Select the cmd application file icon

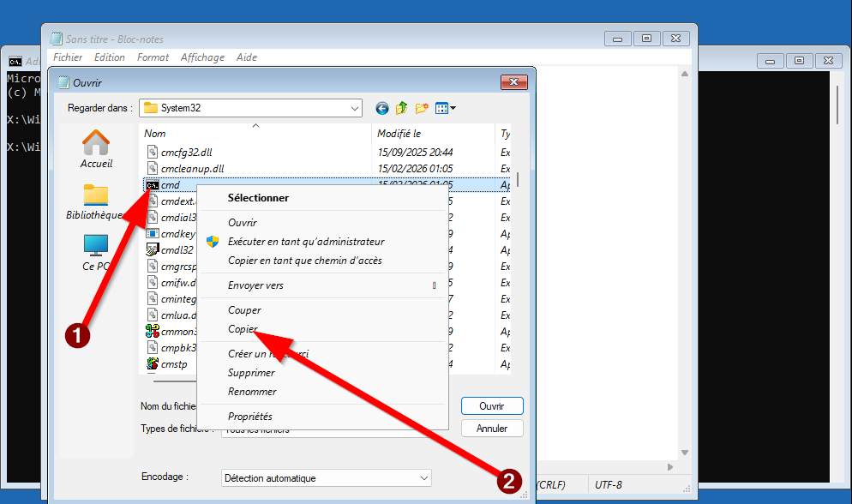pyautogui.click(x=153, y=185)
